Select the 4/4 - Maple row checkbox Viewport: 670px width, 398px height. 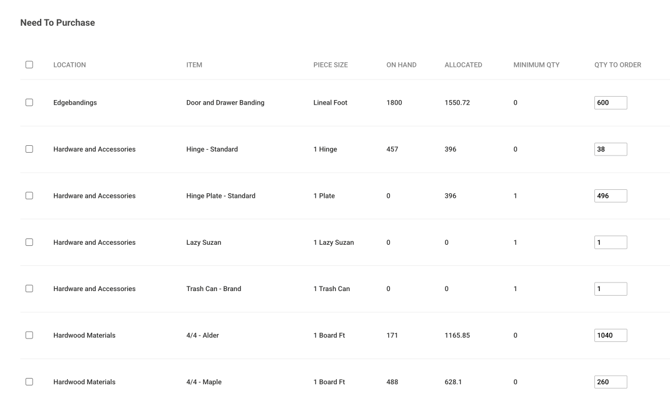point(29,382)
